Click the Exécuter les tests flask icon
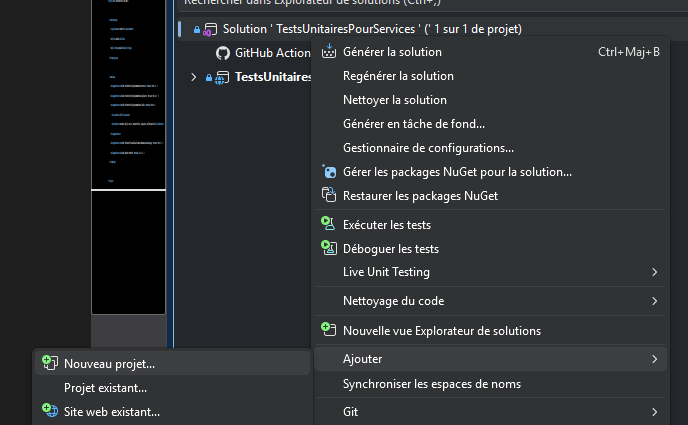 point(328,224)
